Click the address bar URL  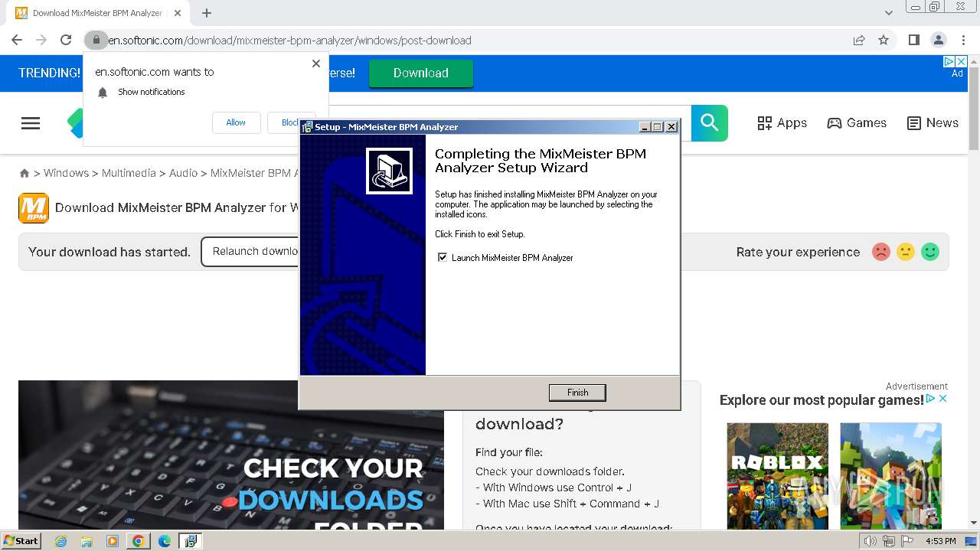(x=289, y=40)
